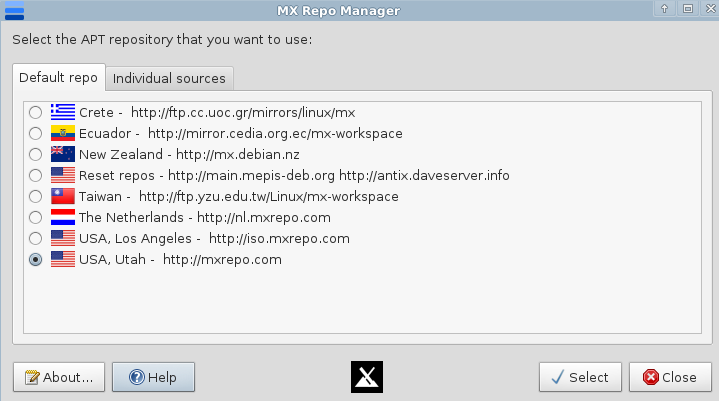Select the Ecuador repository radio button
Screen dimensions: 719x401
(35, 134)
